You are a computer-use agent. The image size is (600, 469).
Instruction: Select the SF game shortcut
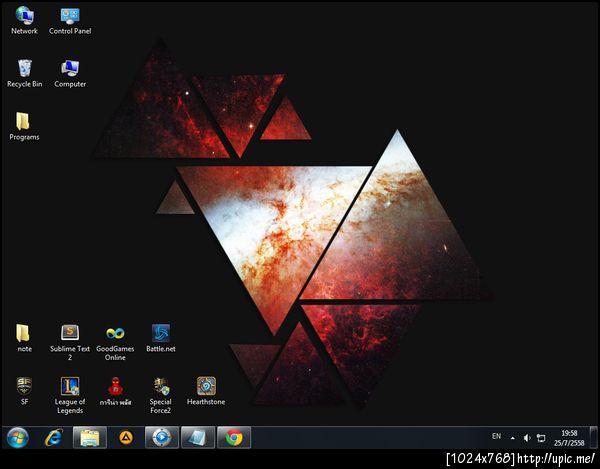(24, 391)
